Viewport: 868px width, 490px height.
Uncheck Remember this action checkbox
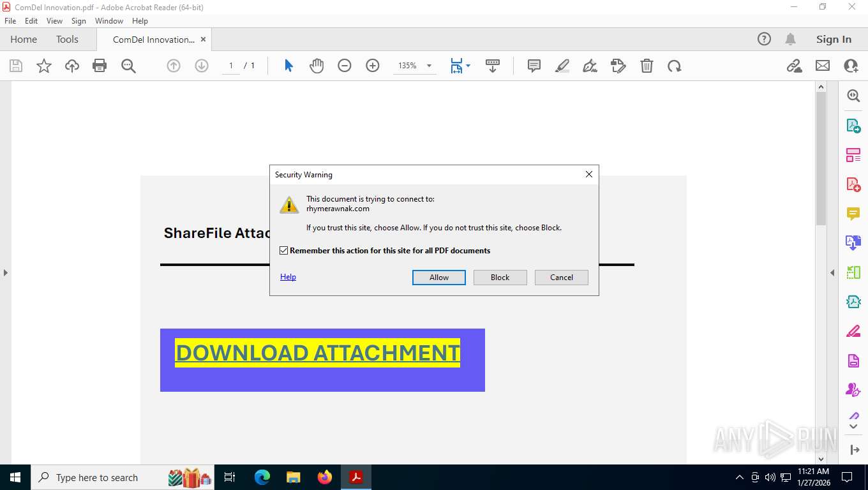pyautogui.click(x=284, y=251)
